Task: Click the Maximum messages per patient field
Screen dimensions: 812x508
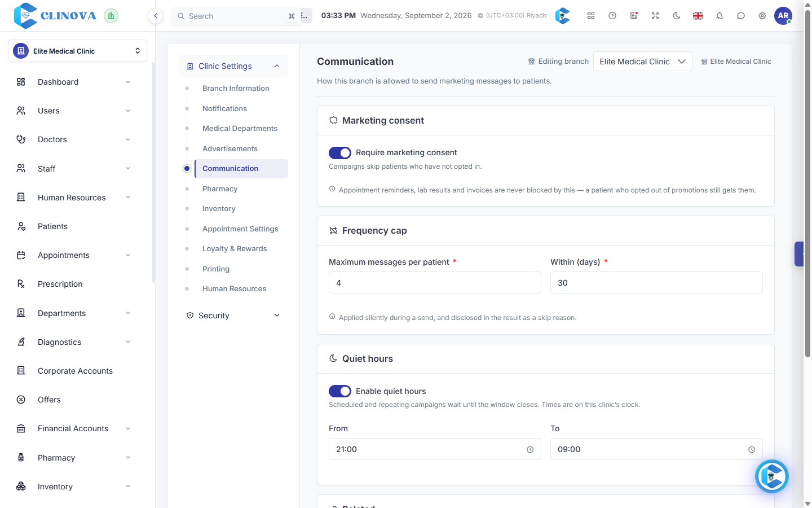Action: (x=435, y=283)
